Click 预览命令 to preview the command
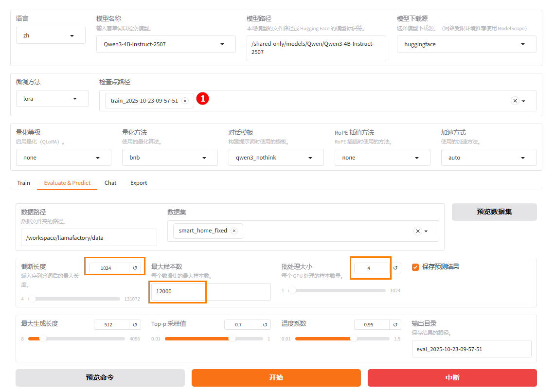The width and height of the screenshot is (555, 392). (x=100, y=378)
